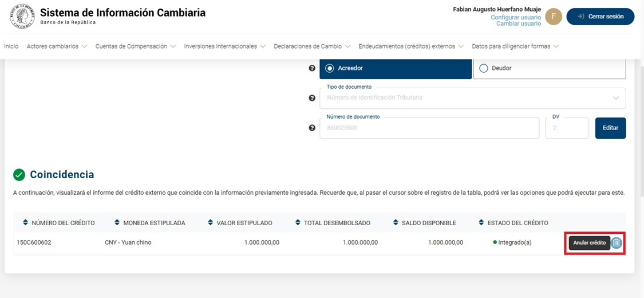Click help icon beside Número de documento

pyautogui.click(x=312, y=128)
